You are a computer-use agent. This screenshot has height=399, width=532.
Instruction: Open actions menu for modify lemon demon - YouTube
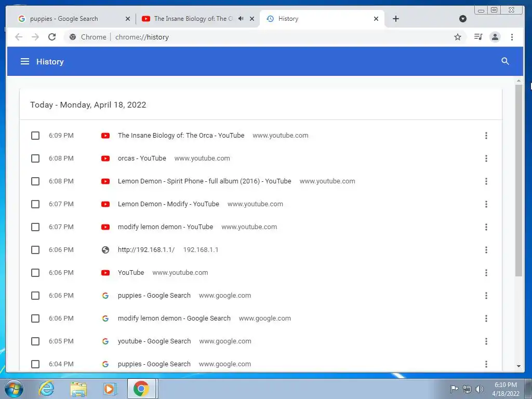click(x=486, y=227)
